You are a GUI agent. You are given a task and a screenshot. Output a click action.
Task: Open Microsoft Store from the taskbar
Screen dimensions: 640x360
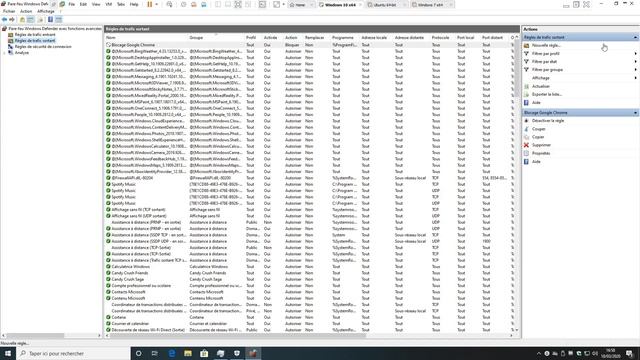point(204,353)
